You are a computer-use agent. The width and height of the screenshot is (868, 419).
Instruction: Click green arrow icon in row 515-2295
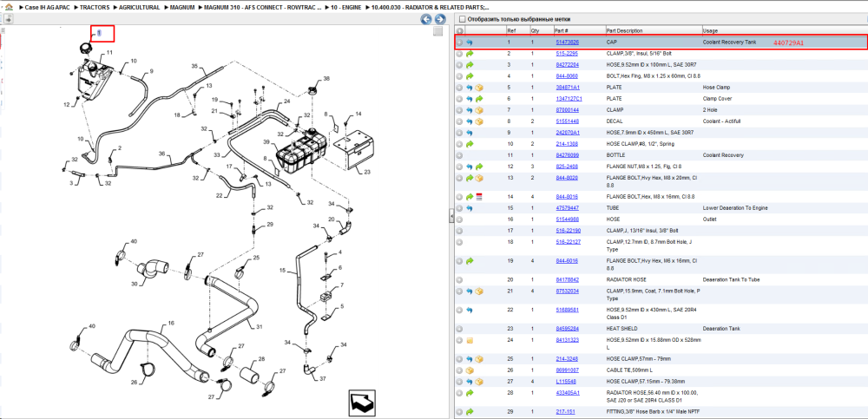[470, 54]
